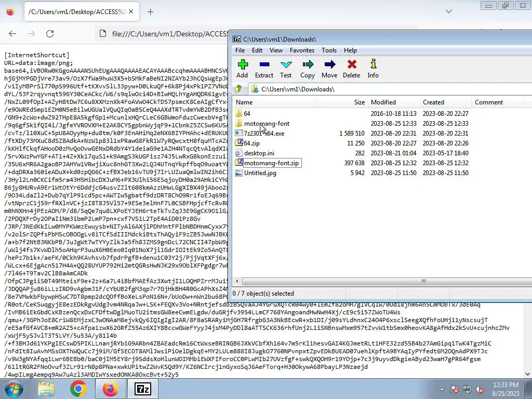The width and height of the screenshot is (532, 399).
Task: Click the 7-Zip taskbar button
Action: point(142,389)
